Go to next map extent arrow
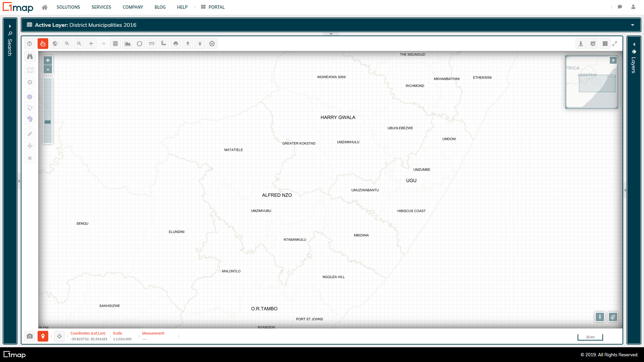 tap(103, 44)
